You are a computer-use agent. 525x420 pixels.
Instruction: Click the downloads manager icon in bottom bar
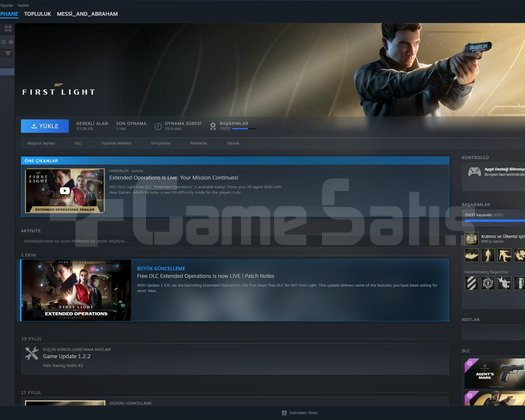(x=284, y=413)
